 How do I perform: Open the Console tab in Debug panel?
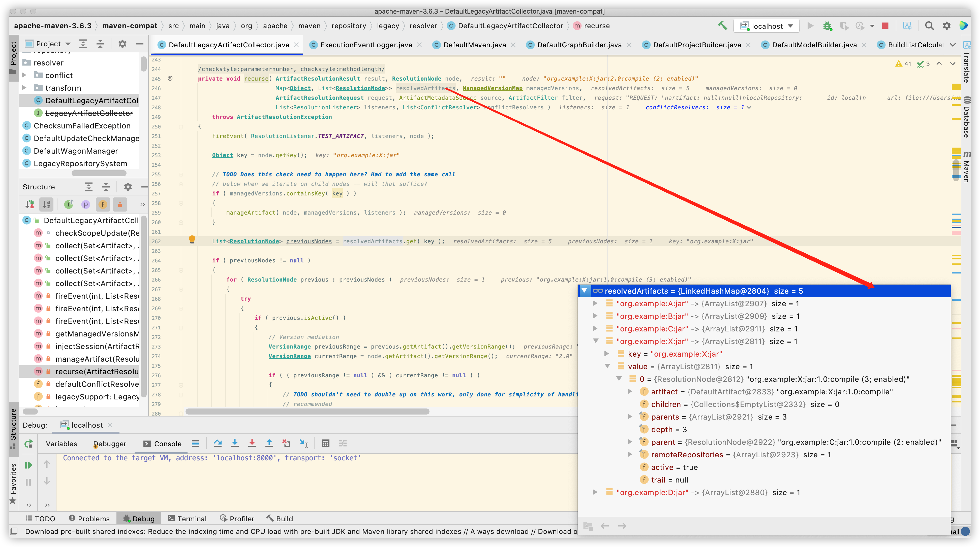click(x=162, y=443)
